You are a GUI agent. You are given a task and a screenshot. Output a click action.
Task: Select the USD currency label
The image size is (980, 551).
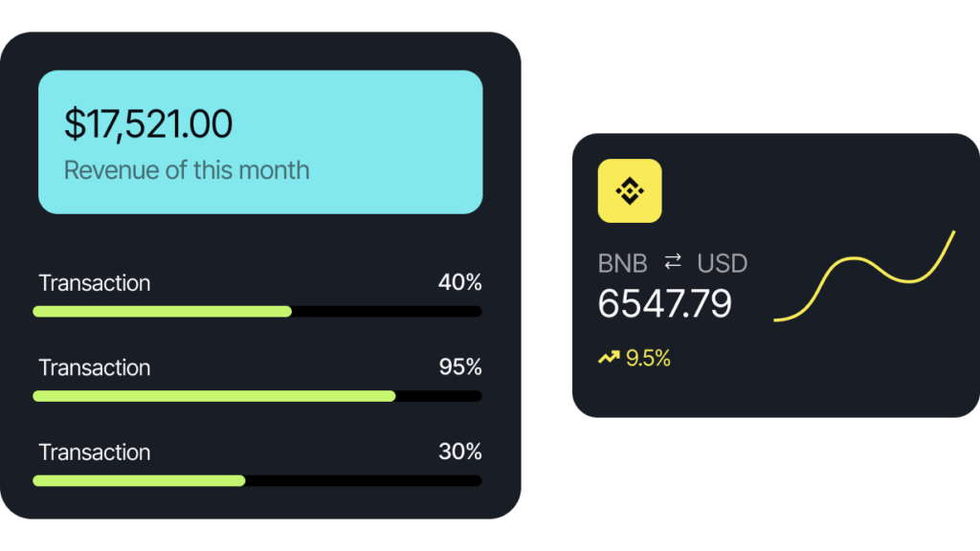pyautogui.click(x=722, y=263)
